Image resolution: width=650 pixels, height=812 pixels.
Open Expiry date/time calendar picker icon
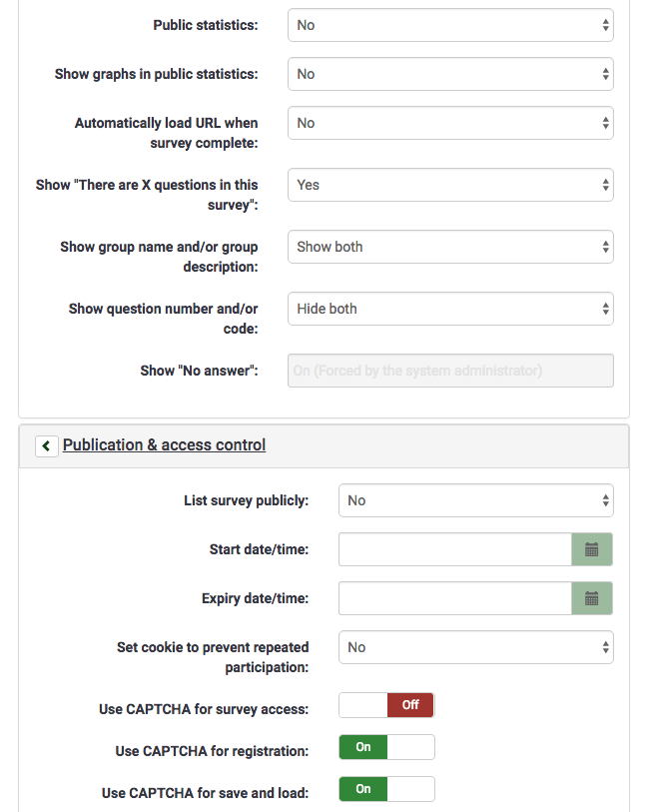[x=591, y=598]
